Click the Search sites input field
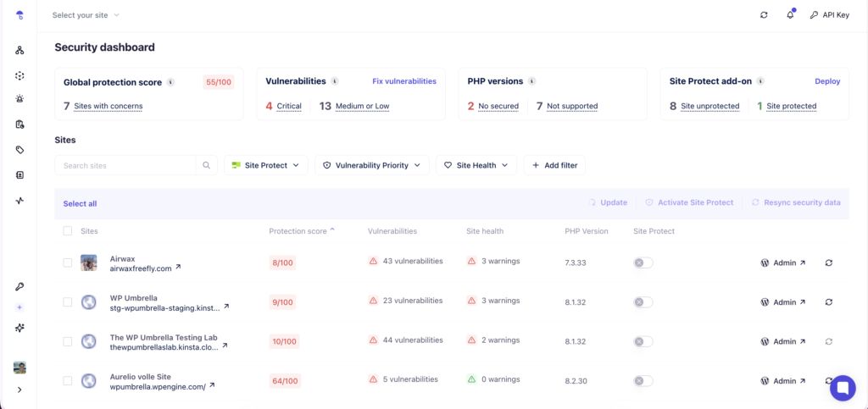This screenshot has height=409, width=868. [125, 165]
